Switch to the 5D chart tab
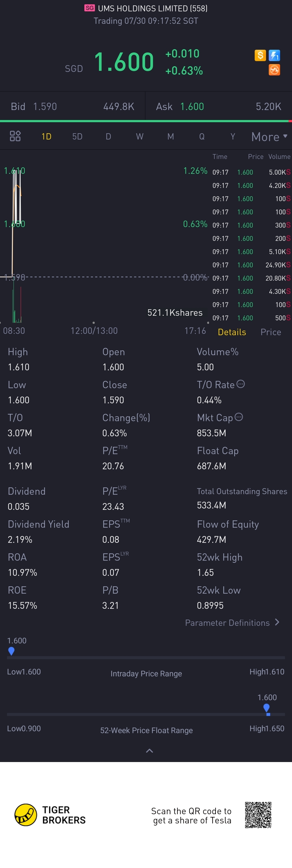The image size is (292, 868). click(77, 137)
